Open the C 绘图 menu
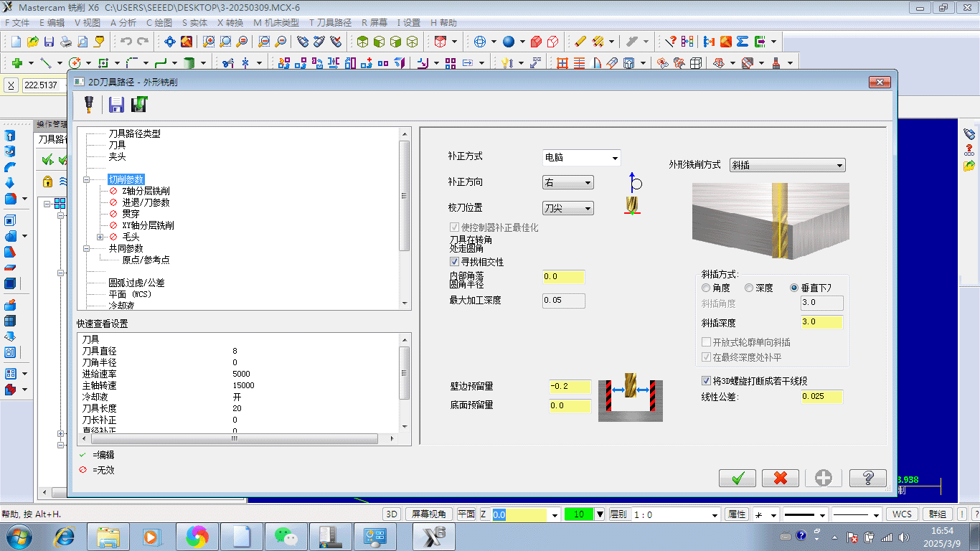This screenshot has height=551, width=980. [159, 23]
